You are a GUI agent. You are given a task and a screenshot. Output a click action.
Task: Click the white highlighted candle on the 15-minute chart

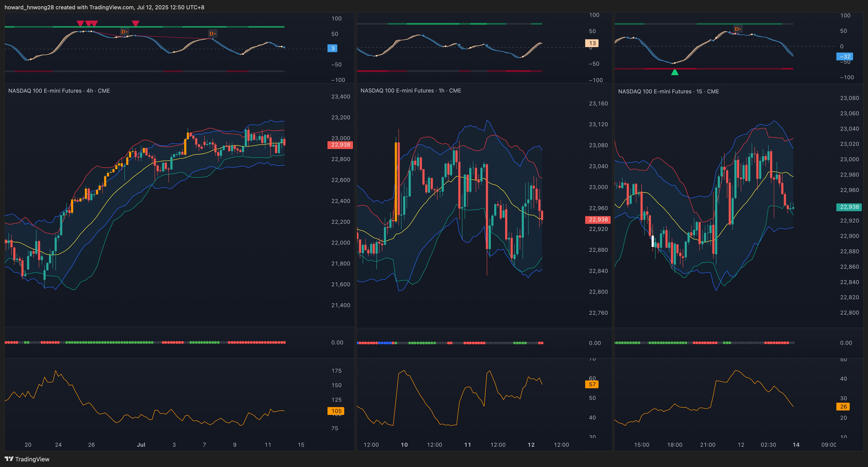coord(653,241)
